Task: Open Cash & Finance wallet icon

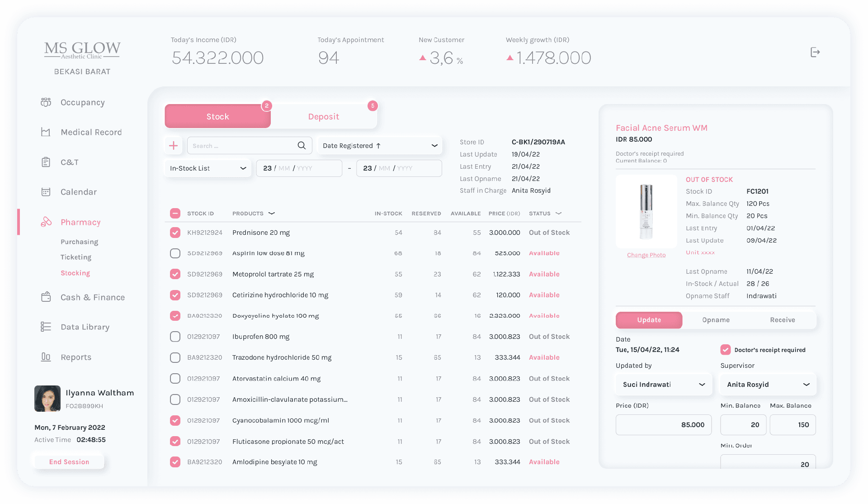Action: (x=46, y=297)
